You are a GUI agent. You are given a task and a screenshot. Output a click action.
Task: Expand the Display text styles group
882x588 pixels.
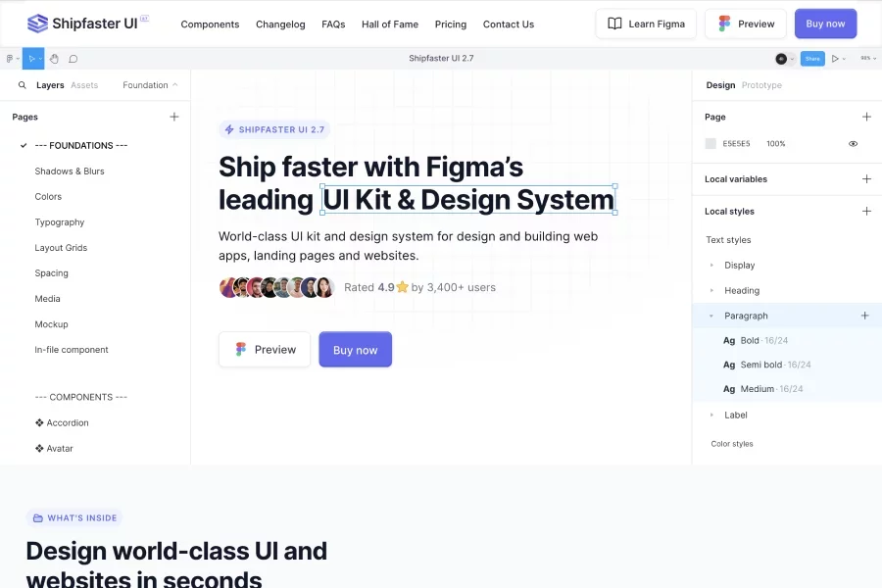pos(711,266)
